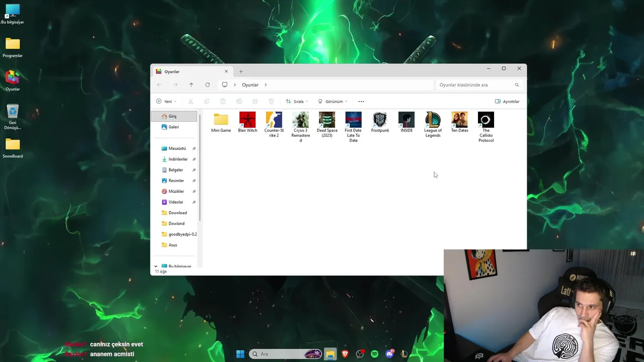Click the Rename icon in Explorer toolbar

[239, 101]
